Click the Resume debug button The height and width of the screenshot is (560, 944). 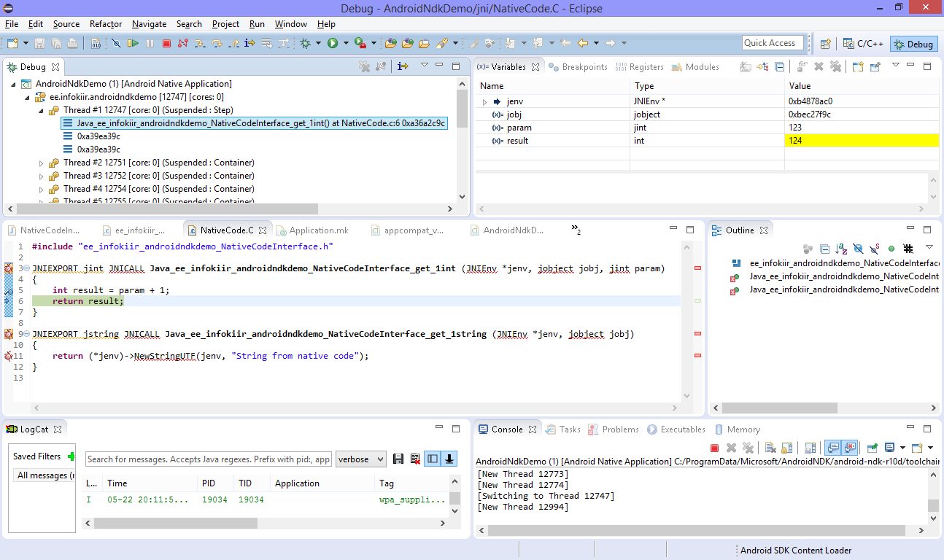click(133, 44)
